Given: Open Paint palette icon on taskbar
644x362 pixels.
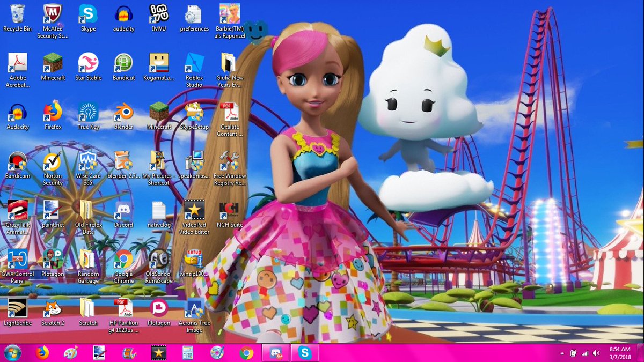Looking at the screenshot, I should (70, 352).
